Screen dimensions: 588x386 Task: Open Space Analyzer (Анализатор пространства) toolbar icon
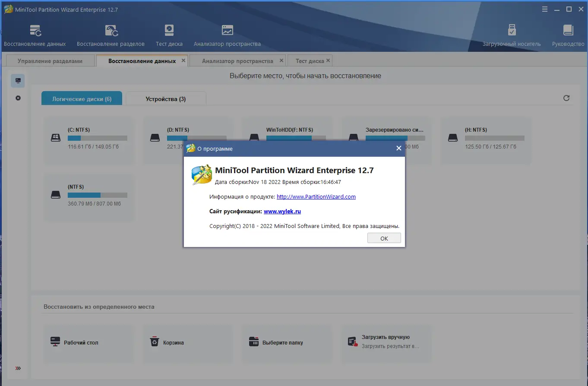pyautogui.click(x=227, y=30)
